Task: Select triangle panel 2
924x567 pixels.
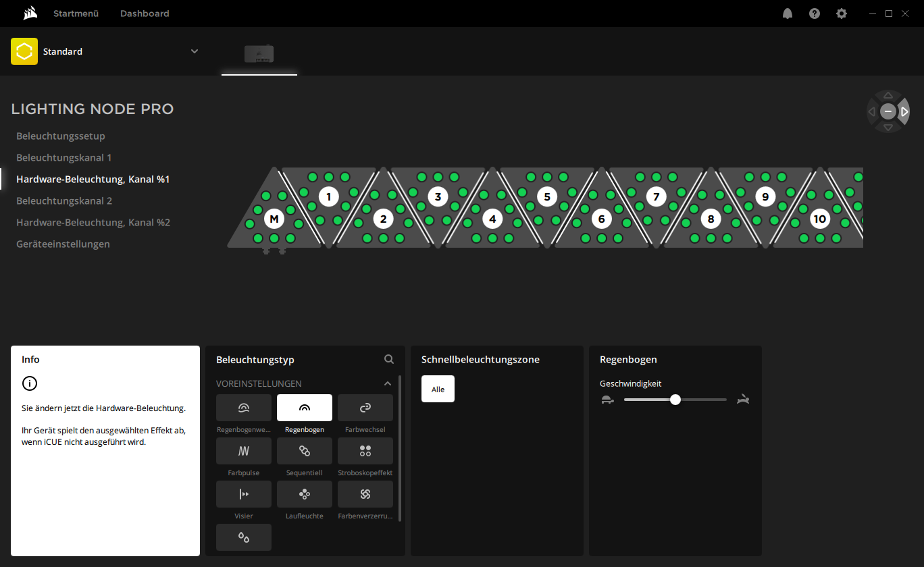Action: point(383,219)
